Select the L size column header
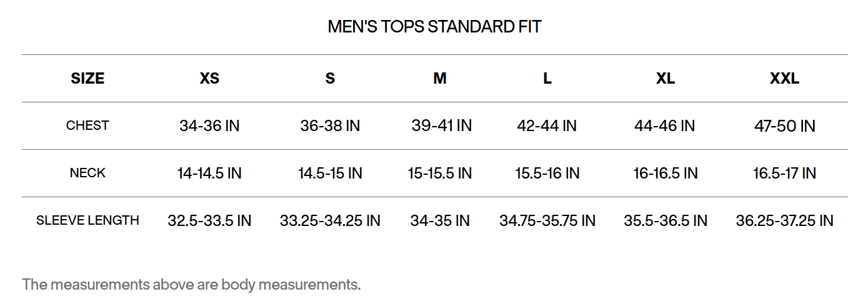Viewport: 868px width, 299px height. click(547, 79)
